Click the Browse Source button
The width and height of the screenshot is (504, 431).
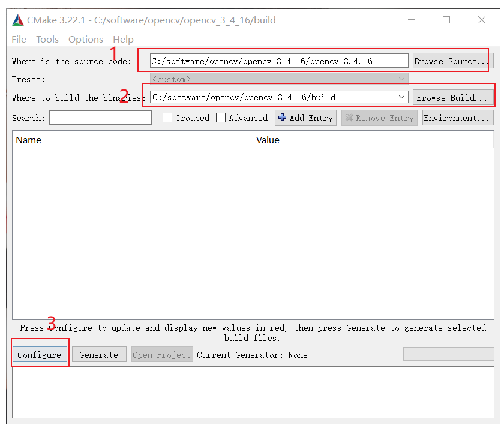pos(453,61)
